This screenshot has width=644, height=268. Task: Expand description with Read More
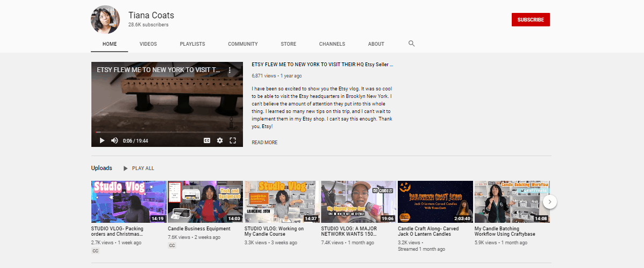(x=264, y=142)
